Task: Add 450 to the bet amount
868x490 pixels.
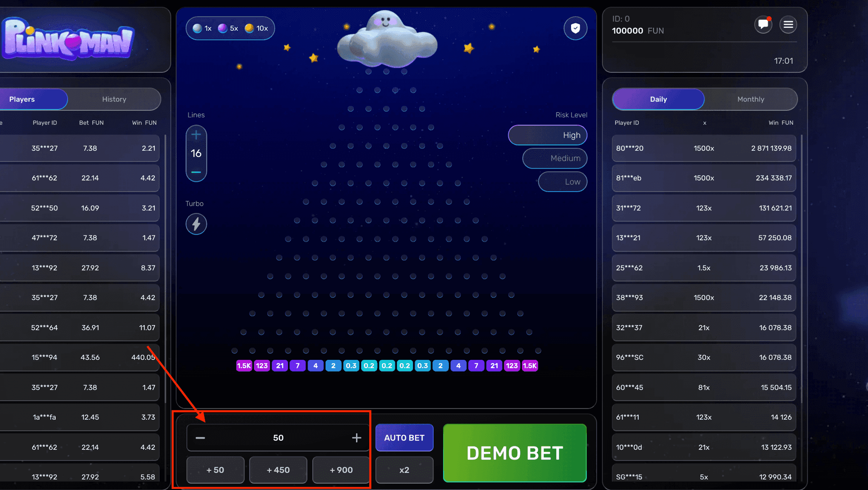Action: [x=278, y=470]
